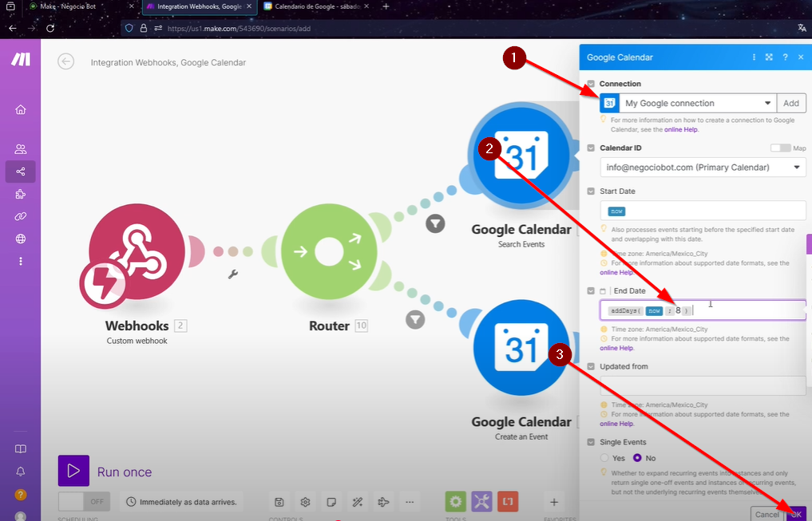
Task: Open the more controls ellipsis button
Action: (x=410, y=502)
